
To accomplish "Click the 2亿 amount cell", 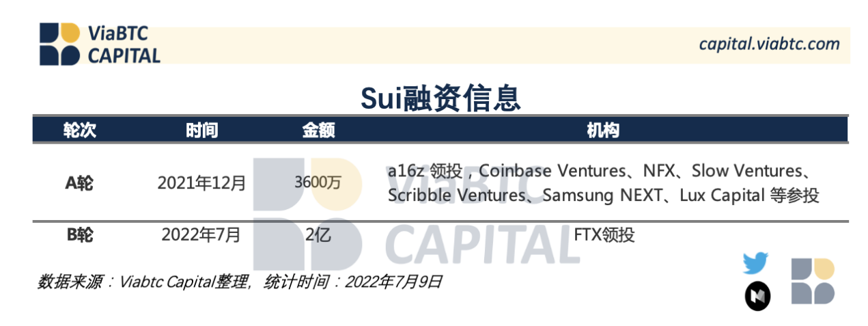I will [318, 235].
